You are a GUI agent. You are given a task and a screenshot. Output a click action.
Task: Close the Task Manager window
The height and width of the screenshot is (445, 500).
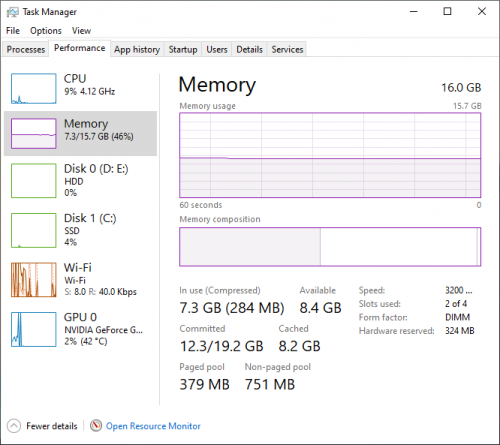pos(482,12)
